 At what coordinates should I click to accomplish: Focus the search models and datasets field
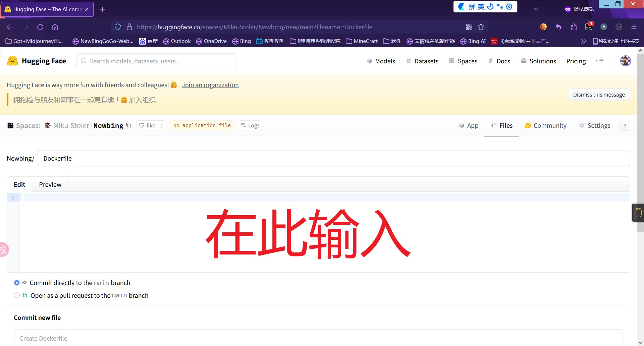coord(157,61)
